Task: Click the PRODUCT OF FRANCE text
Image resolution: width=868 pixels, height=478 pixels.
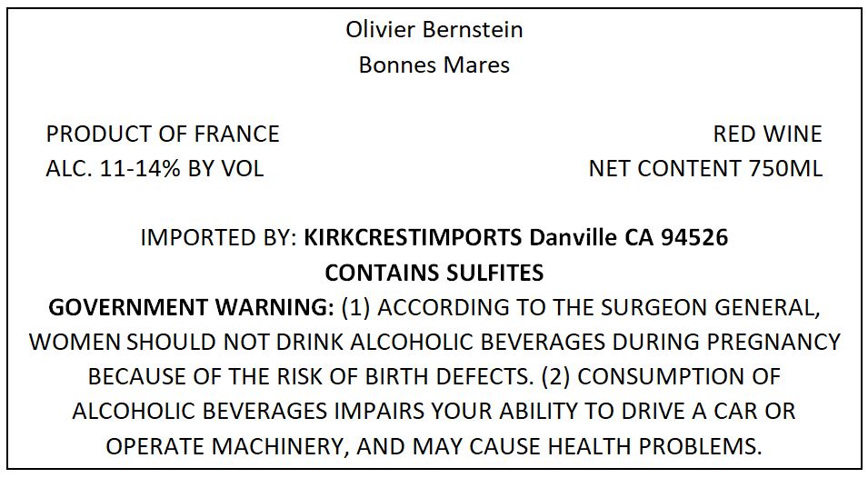Action: (x=163, y=134)
